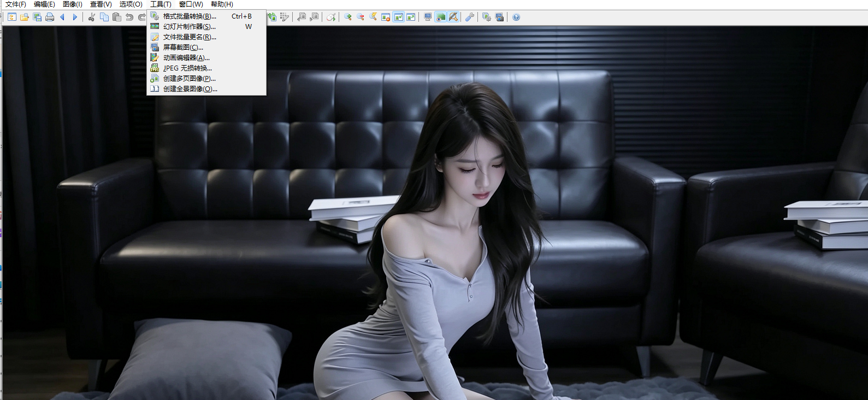This screenshot has width=868, height=400.
Task: Click the mouse with green arrow icon
Action: (x=331, y=17)
